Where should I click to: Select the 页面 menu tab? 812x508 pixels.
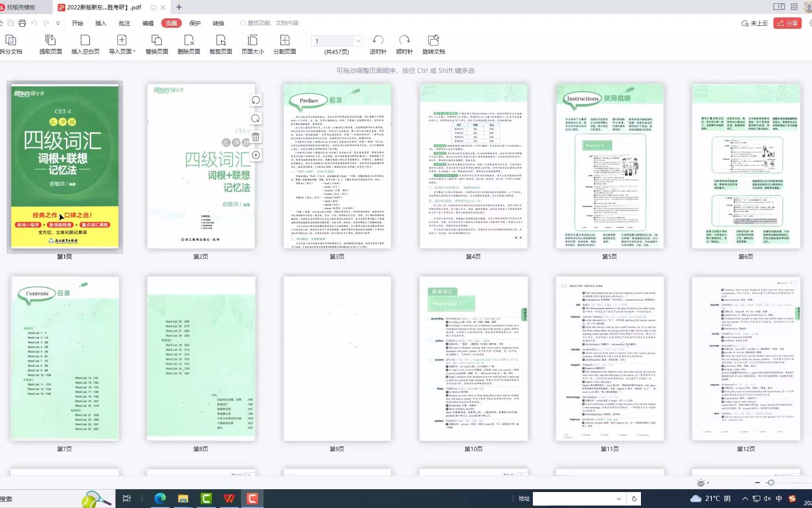pyautogui.click(x=171, y=23)
